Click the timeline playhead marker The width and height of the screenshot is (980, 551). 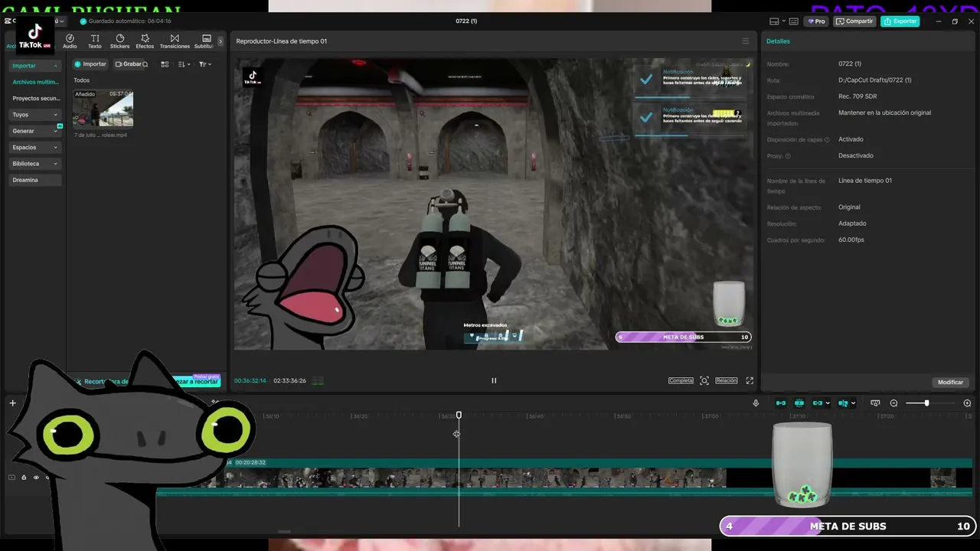coord(459,415)
